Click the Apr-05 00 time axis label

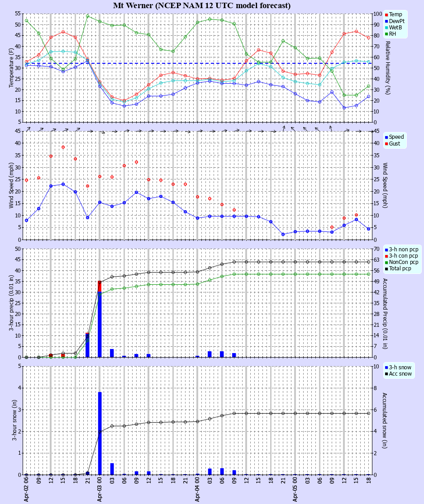tap(295, 490)
